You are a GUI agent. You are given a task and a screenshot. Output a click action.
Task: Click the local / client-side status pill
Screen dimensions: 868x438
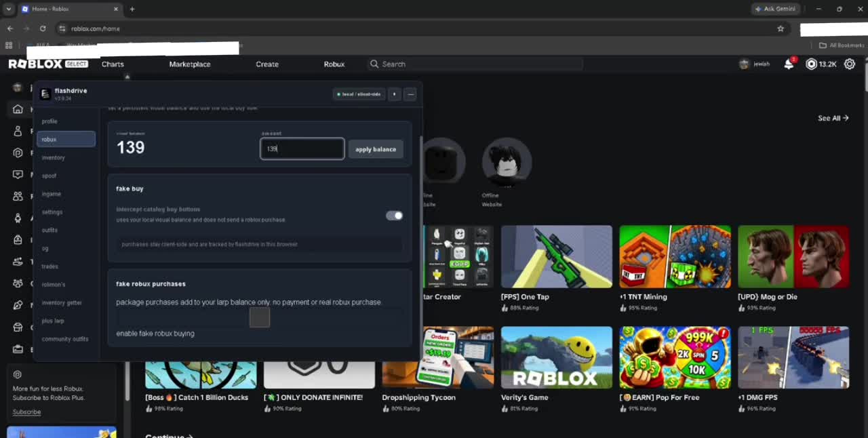click(359, 94)
